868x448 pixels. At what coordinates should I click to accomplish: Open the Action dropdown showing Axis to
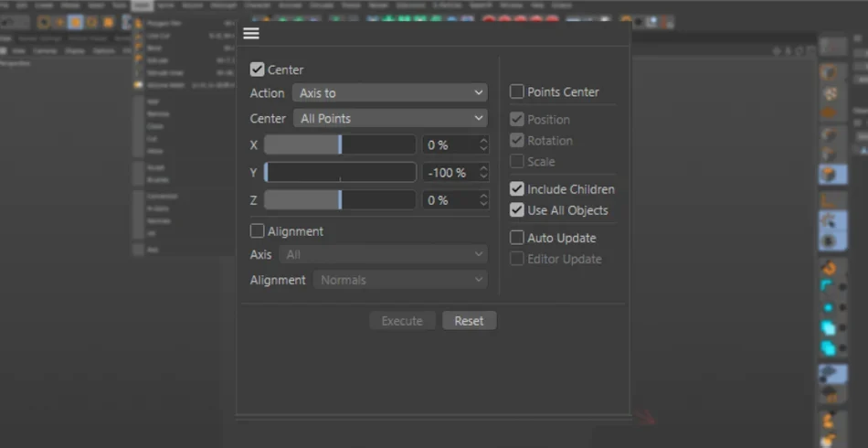pos(390,93)
